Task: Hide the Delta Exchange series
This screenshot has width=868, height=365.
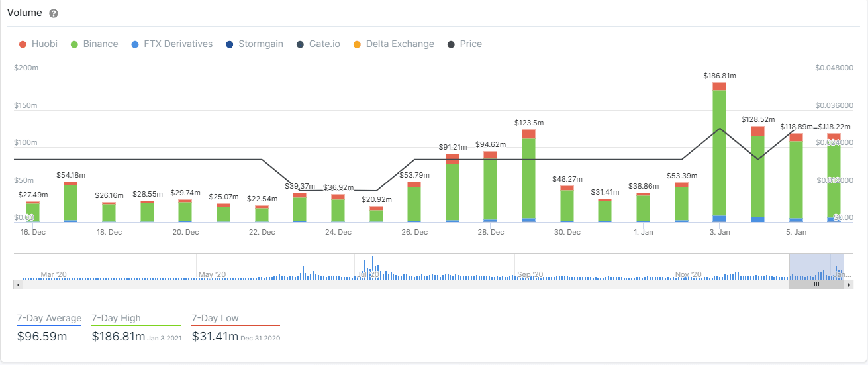Action: (393, 44)
